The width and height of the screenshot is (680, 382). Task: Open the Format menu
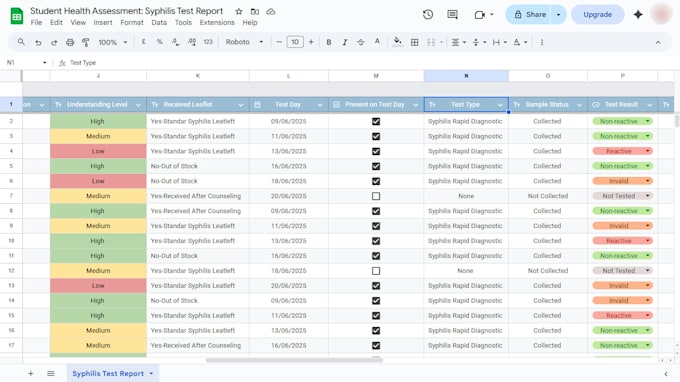click(x=132, y=23)
